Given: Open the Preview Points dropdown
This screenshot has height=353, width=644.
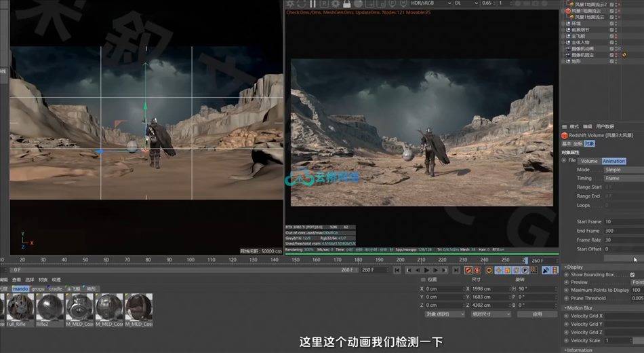Looking at the screenshot, I should pos(637,282).
